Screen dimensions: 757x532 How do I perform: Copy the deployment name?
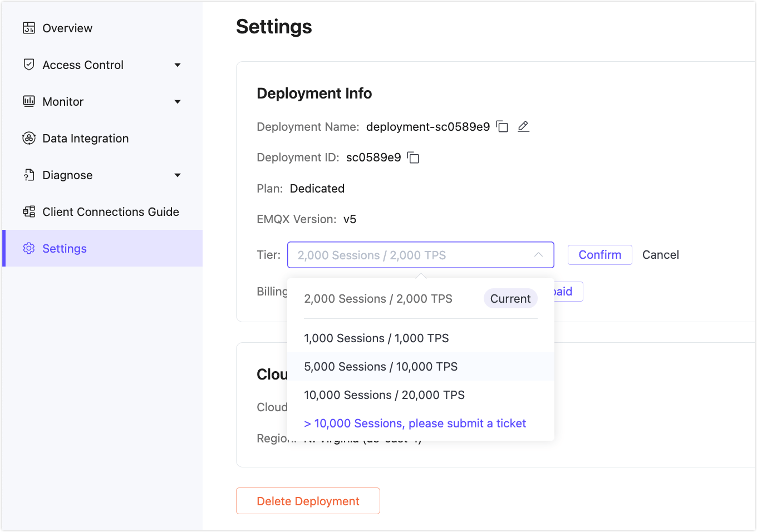coord(502,127)
